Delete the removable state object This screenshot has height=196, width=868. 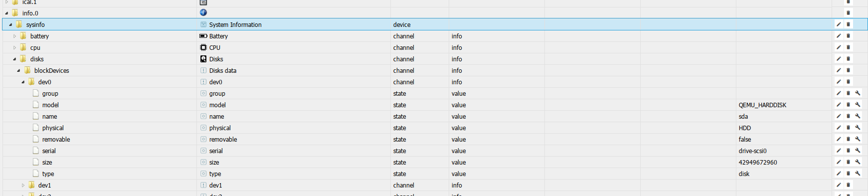click(848, 139)
